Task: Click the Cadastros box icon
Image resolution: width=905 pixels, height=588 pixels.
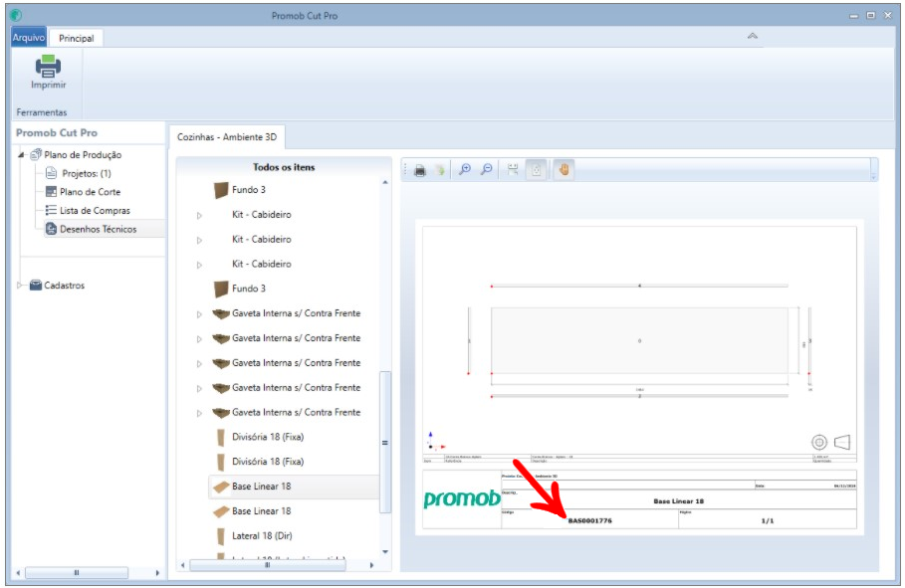Action: point(35,286)
